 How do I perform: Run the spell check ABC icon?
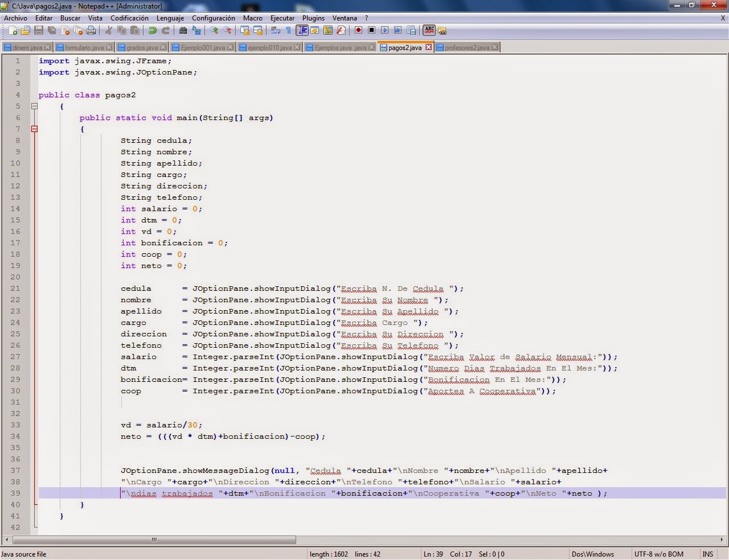[x=429, y=30]
